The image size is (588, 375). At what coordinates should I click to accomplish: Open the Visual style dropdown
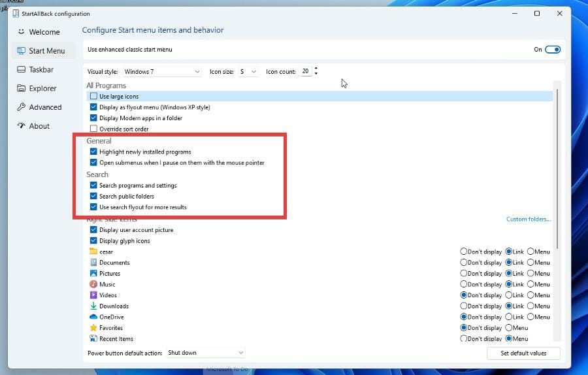[163, 72]
